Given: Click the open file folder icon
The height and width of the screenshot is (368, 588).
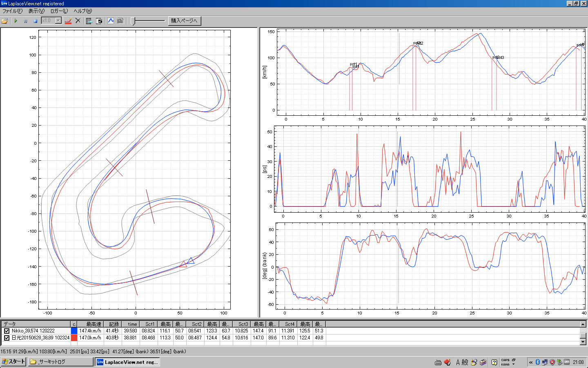Looking at the screenshot, I should click(x=5, y=21).
